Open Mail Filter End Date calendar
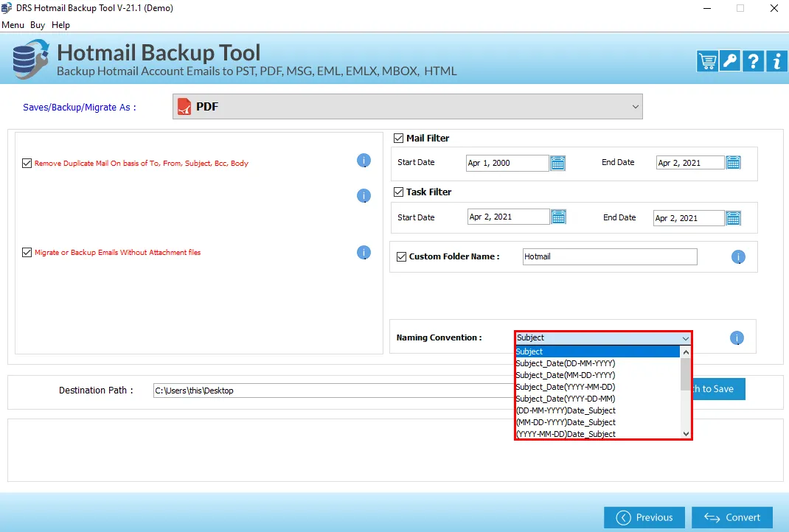Screen dimensions: 789x532 click(733, 162)
